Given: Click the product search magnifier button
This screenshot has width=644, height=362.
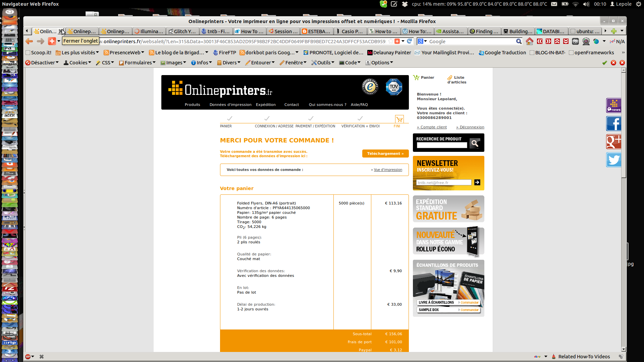Looking at the screenshot, I should [475, 144].
